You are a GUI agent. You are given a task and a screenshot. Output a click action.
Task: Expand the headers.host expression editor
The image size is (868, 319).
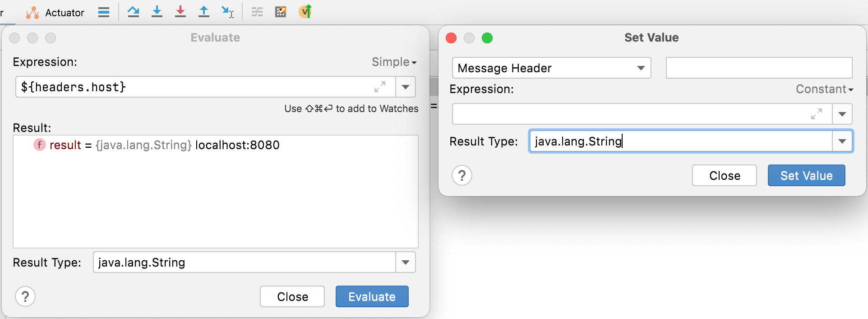click(x=380, y=87)
